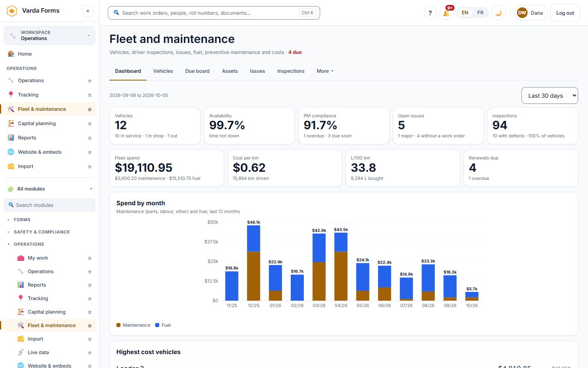Click the red 4 due link
The height and width of the screenshot is (368, 588).
pyautogui.click(x=295, y=52)
